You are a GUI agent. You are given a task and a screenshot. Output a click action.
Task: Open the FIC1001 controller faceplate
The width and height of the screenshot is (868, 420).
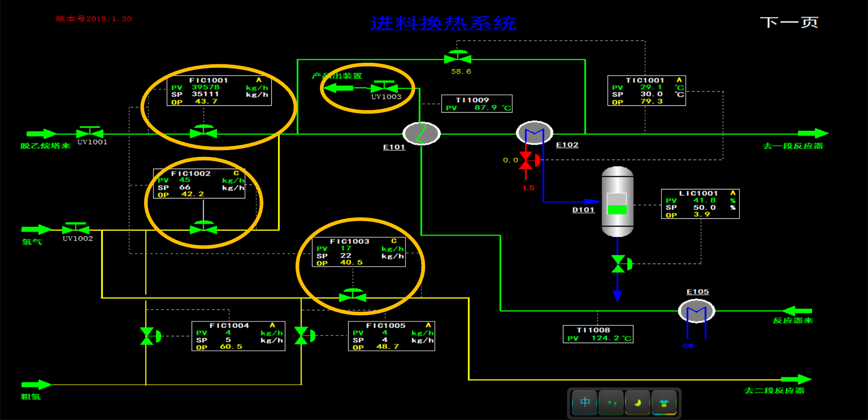coord(219,91)
